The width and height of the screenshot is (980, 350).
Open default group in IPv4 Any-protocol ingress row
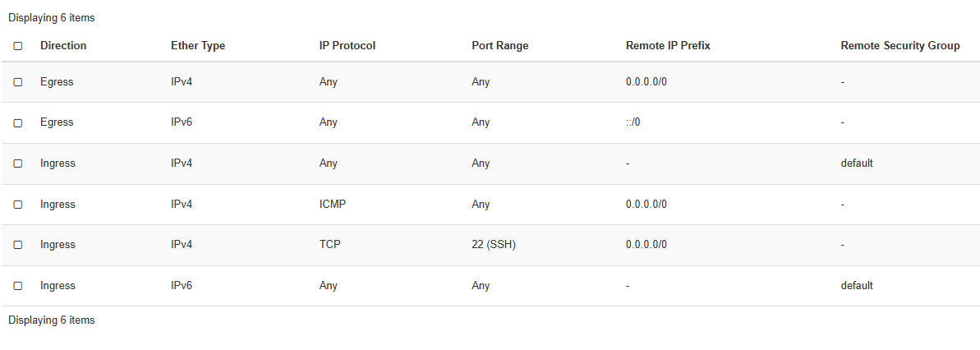point(856,163)
